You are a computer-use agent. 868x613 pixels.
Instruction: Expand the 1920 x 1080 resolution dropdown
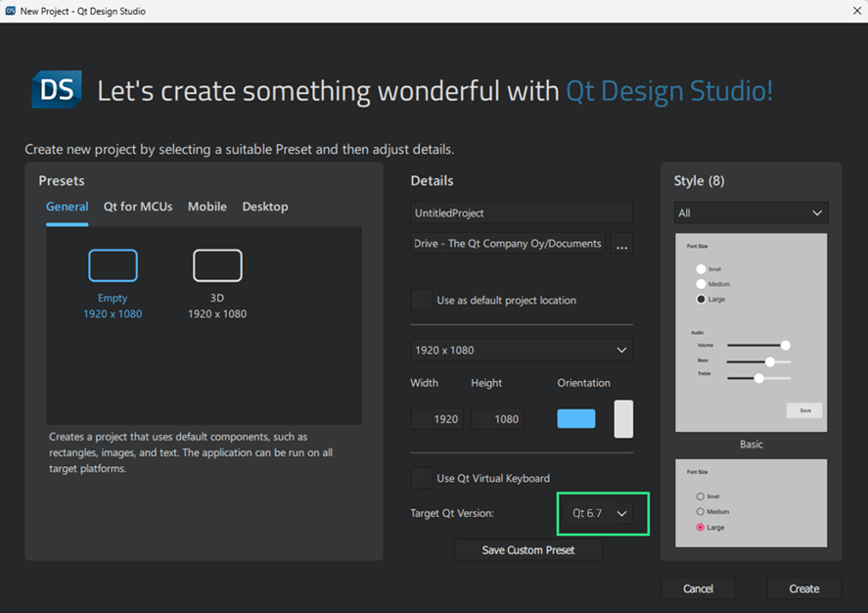(522, 350)
